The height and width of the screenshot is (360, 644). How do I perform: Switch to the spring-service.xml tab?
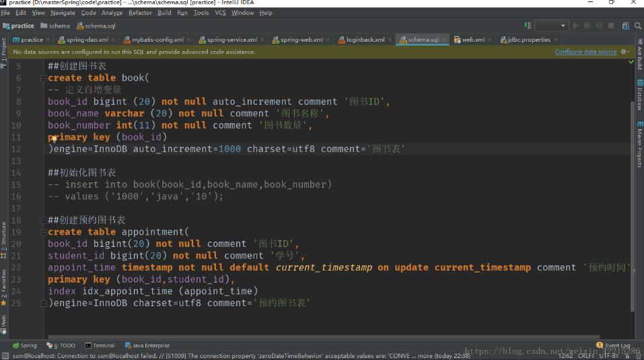point(231,40)
